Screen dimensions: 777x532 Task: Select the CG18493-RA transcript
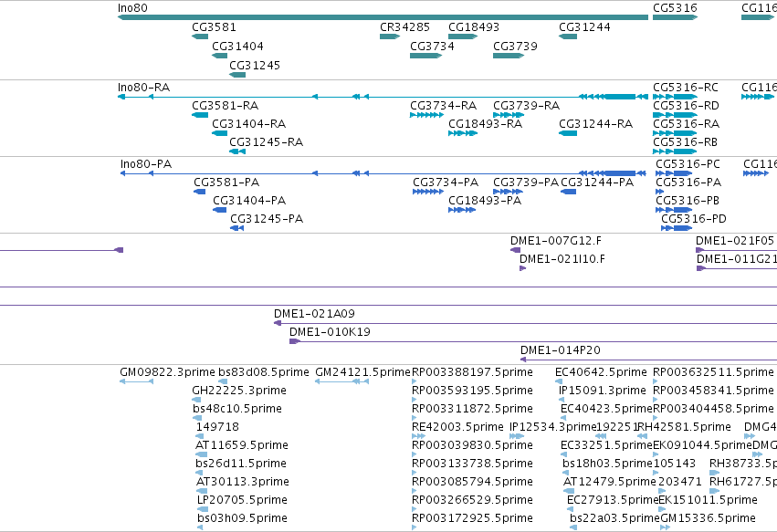pyautogui.click(x=463, y=133)
